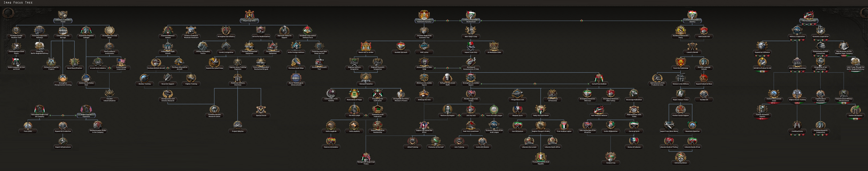Open the Tuwaitha Nuclear Research Center focus
This screenshot has height=171, width=868.
tap(214, 110)
